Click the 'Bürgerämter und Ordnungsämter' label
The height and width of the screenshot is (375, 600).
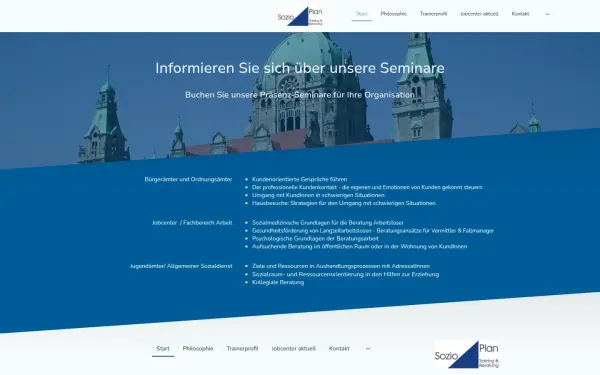188,179
